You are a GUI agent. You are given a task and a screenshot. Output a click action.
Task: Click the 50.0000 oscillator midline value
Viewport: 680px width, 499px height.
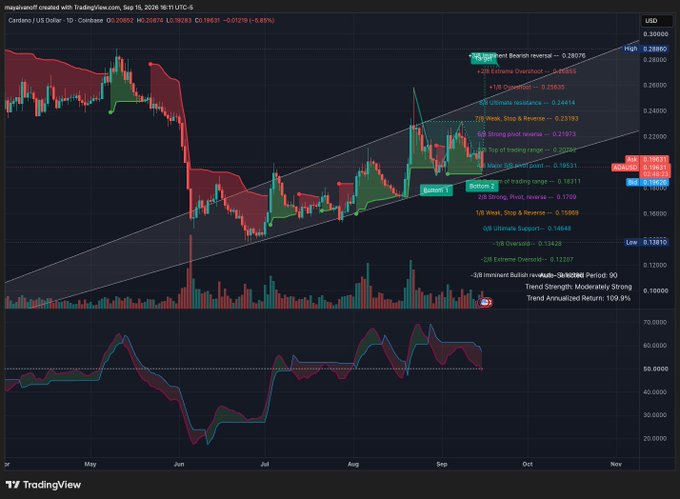tap(655, 369)
